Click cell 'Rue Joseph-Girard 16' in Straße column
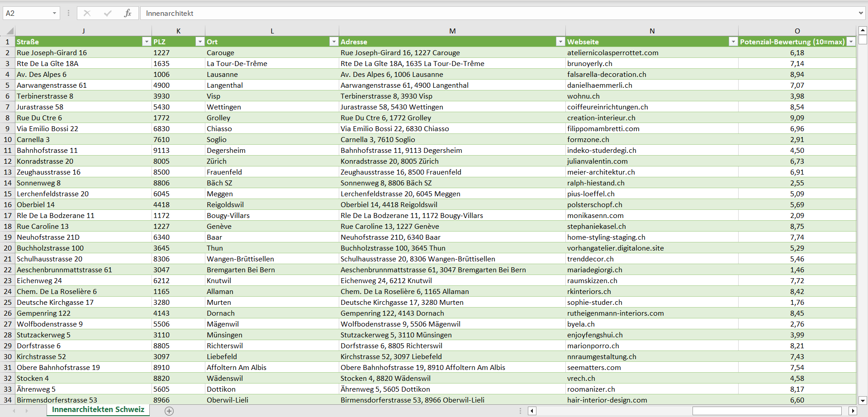 pyautogui.click(x=84, y=52)
